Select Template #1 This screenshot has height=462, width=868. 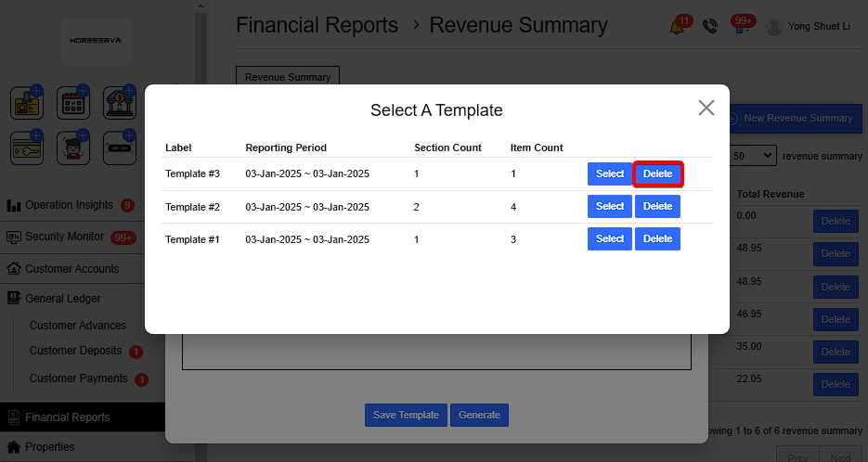pyautogui.click(x=609, y=239)
